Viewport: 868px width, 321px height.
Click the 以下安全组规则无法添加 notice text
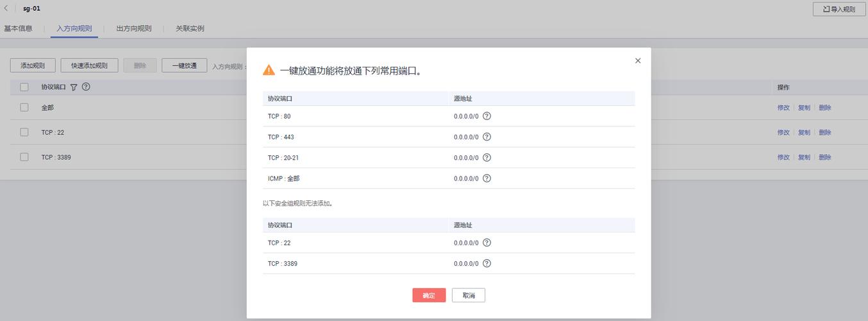[x=297, y=203]
